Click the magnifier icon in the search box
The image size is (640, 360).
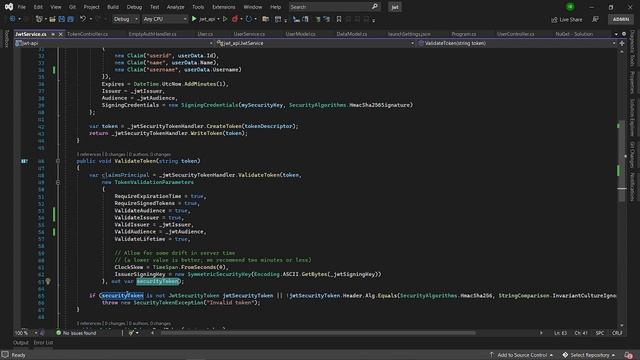(x=375, y=7)
